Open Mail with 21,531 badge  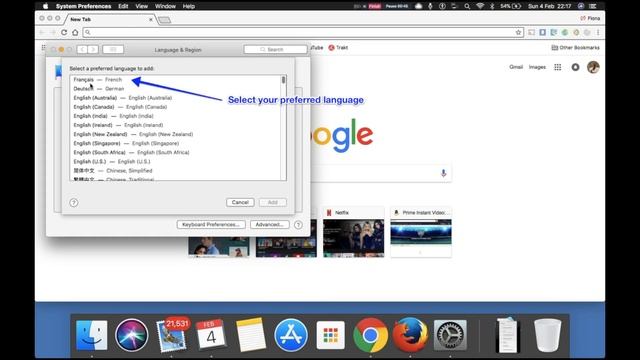click(172, 336)
